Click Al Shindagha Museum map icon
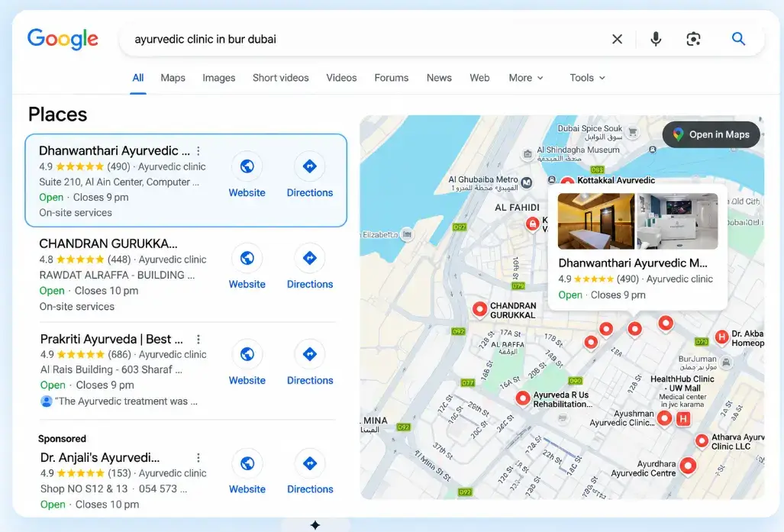 coord(528,154)
